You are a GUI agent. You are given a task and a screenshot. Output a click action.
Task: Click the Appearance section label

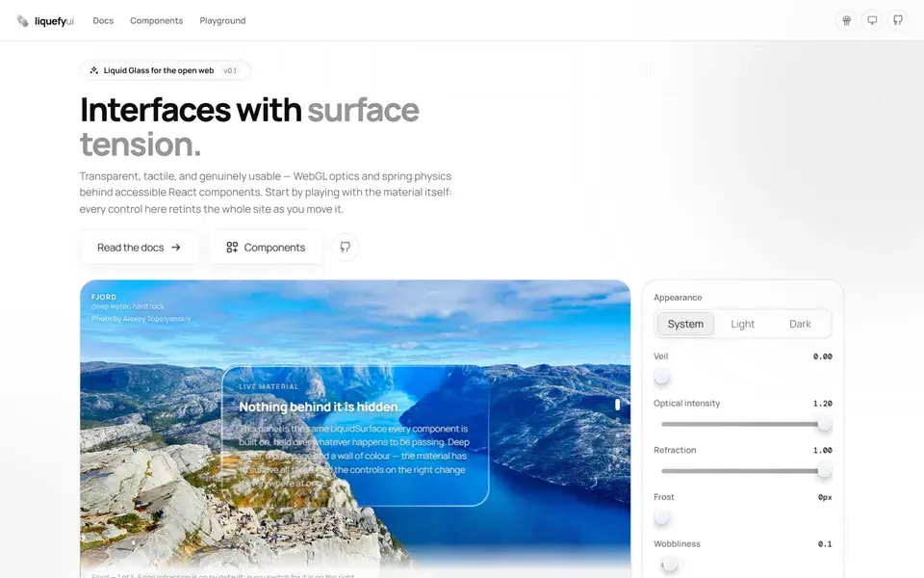point(678,298)
